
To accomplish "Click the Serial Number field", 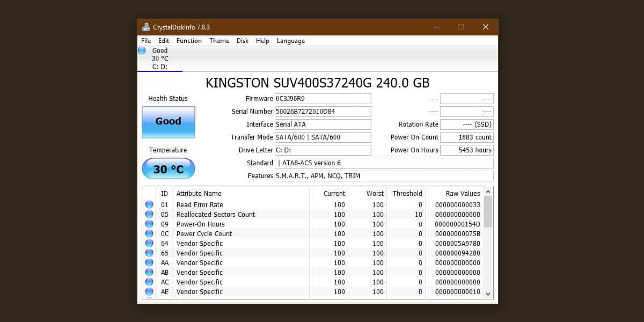I will pos(323,112).
